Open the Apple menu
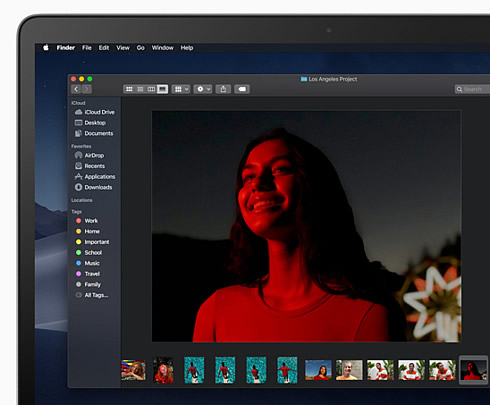Image resolution: width=490 pixels, height=405 pixels. tap(46, 48)
